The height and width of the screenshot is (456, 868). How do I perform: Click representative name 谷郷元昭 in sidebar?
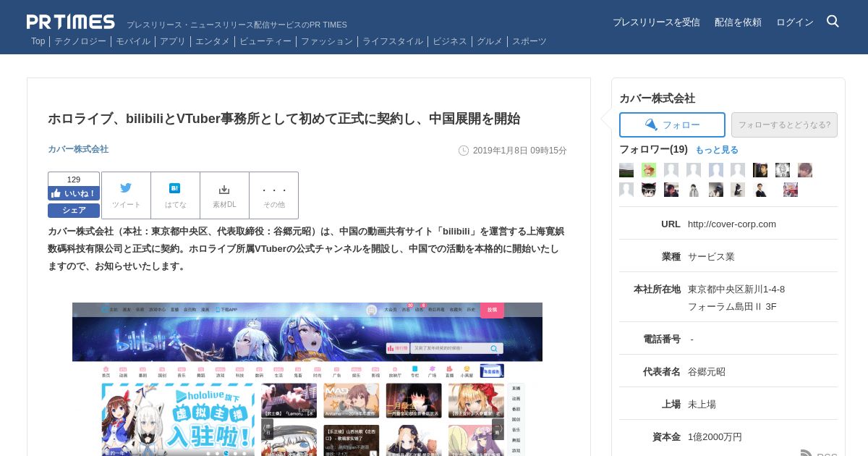click(x=707, y=371)
